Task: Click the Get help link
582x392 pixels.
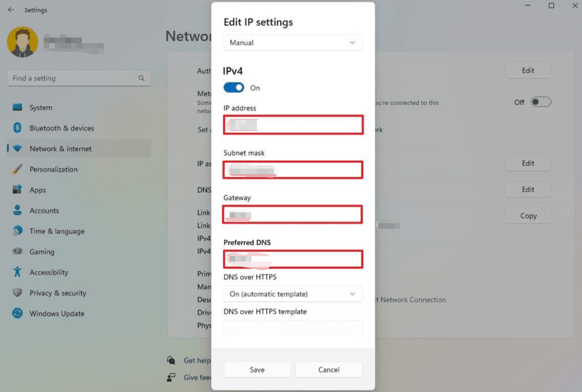Action: point(197,360)
